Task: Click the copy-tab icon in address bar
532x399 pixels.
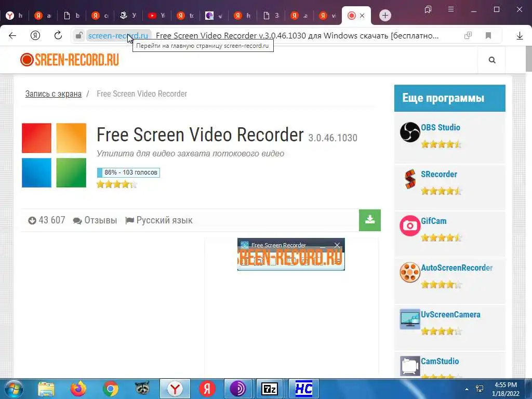Action: pyautogui.click(x=468, y=35)
